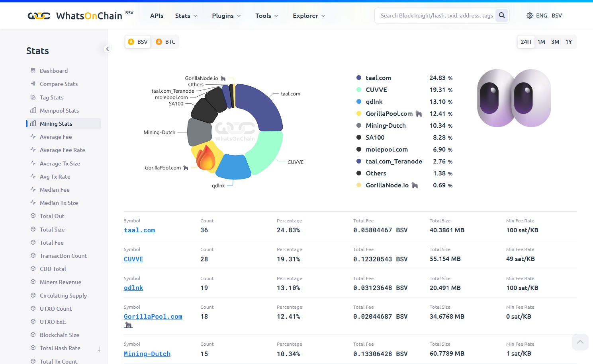593x364 pixels.
Task: Click the Dashboard sidebar icon
Action: 33,70
